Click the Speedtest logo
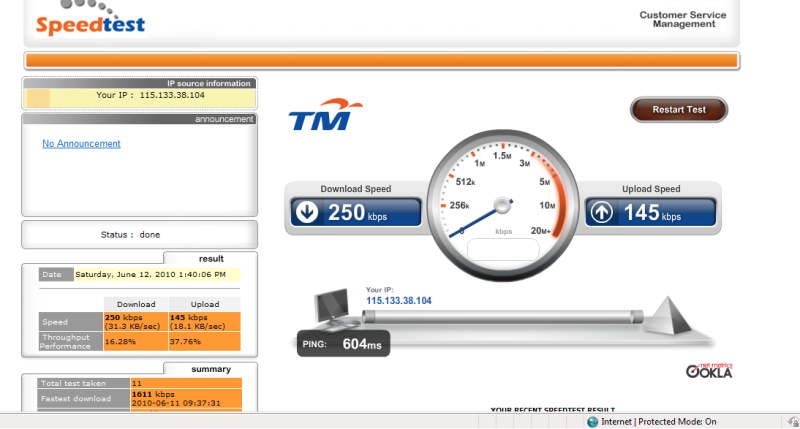 (x=91, y=21)
